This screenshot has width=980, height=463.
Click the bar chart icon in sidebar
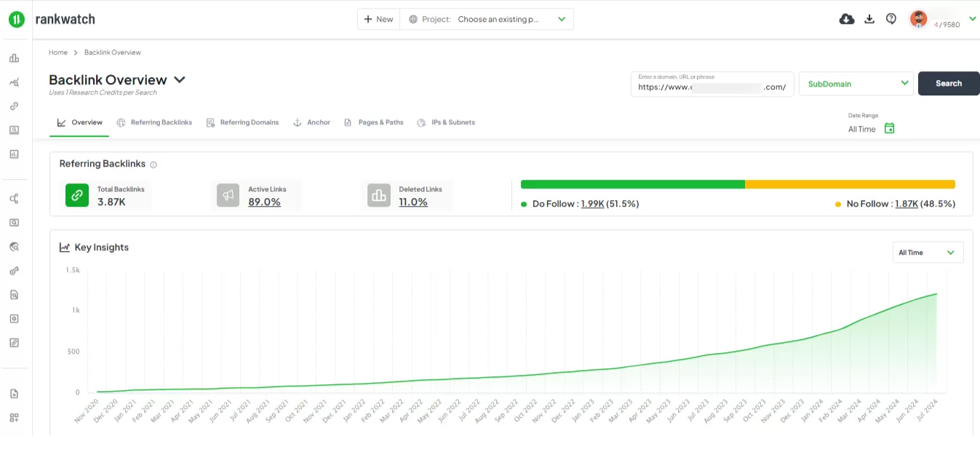(x=14, y=58)
